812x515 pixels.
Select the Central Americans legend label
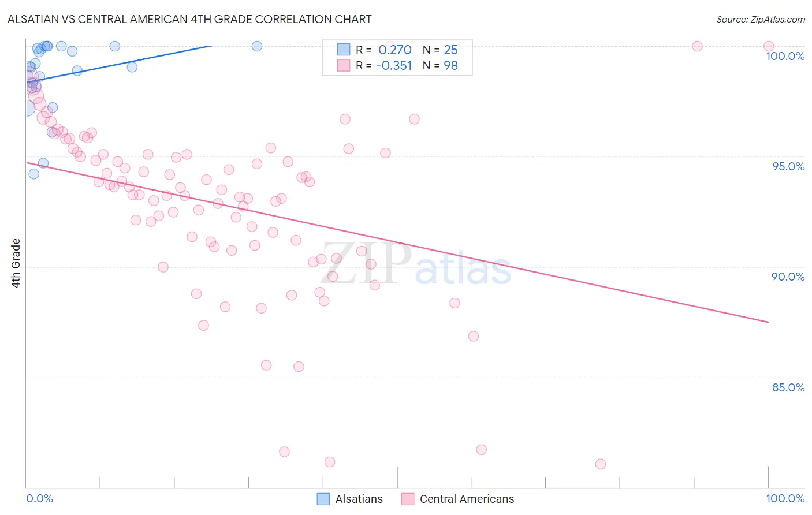click(x=467, y=499)
